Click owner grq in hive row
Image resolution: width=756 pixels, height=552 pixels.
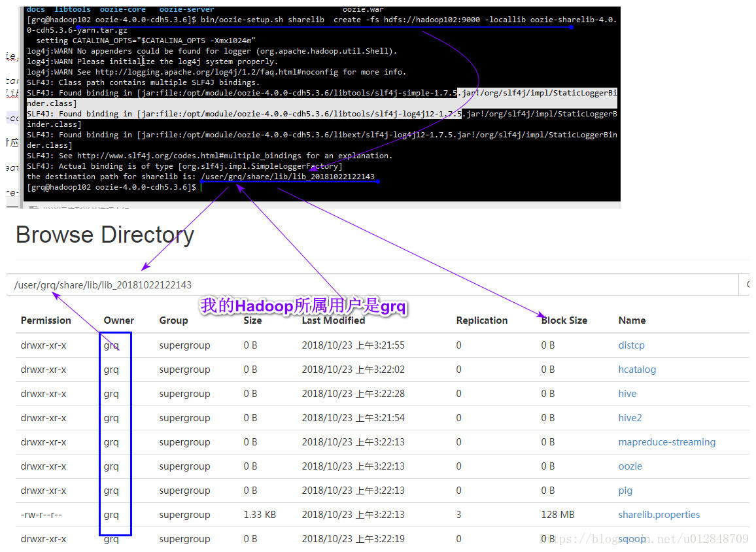(111, 394)
